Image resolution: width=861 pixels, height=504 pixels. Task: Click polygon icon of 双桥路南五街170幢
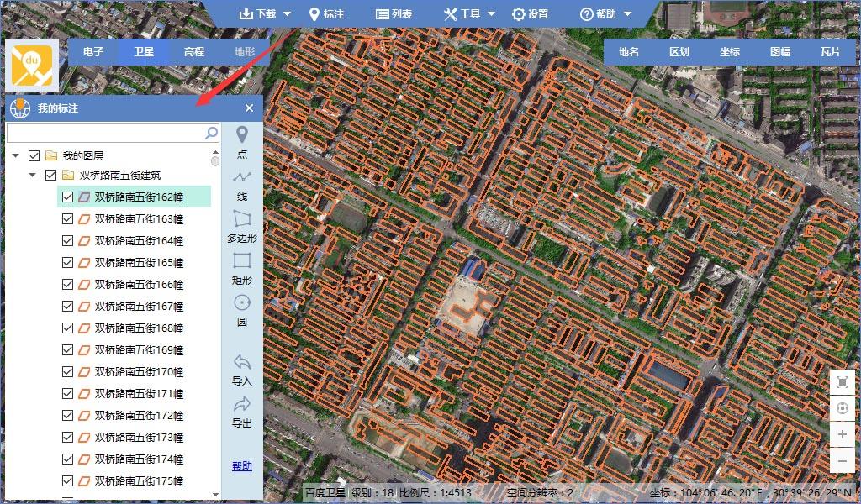[x=84, y=372]
